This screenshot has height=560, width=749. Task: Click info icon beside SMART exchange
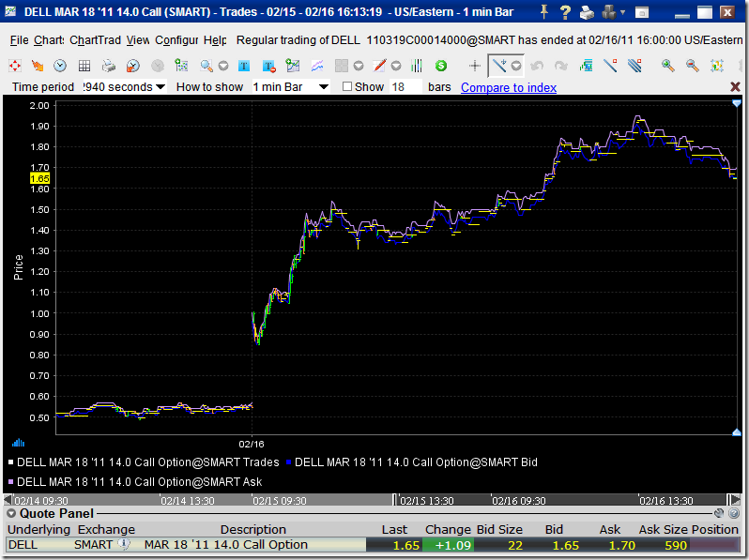(124, 544)
